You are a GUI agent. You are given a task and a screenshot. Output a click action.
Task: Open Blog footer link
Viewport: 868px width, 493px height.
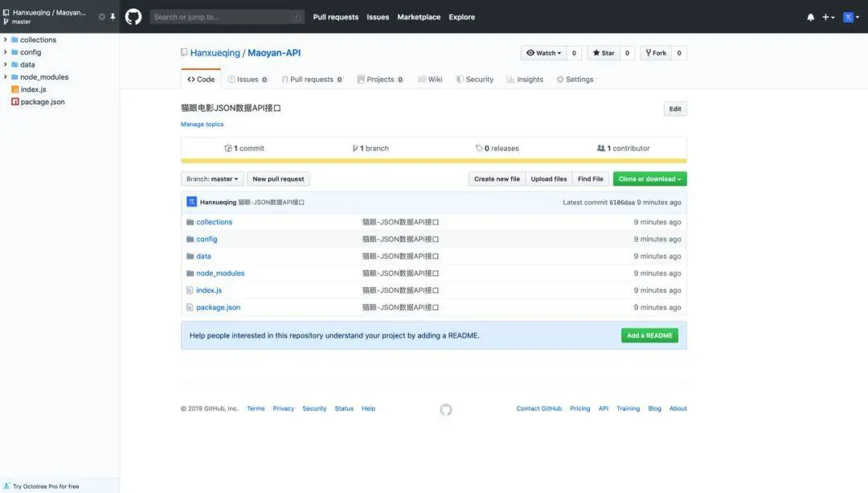[654, 409]
